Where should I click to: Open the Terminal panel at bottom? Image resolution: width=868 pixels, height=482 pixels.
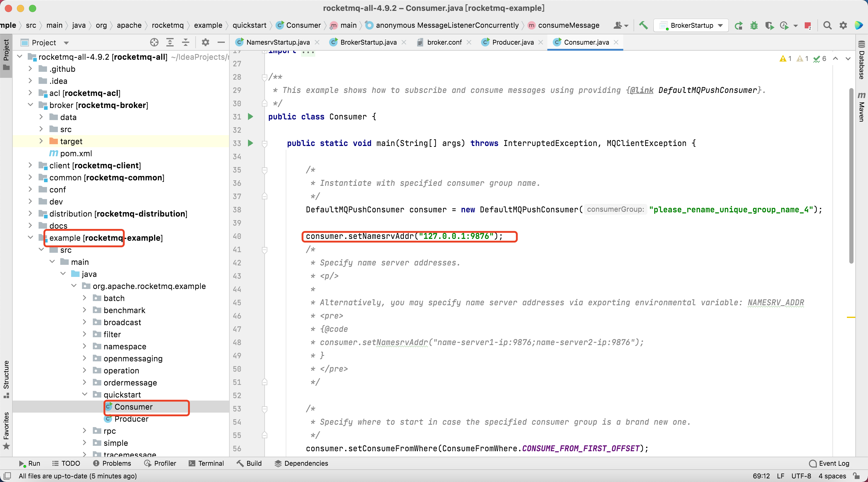coord(210,463)
